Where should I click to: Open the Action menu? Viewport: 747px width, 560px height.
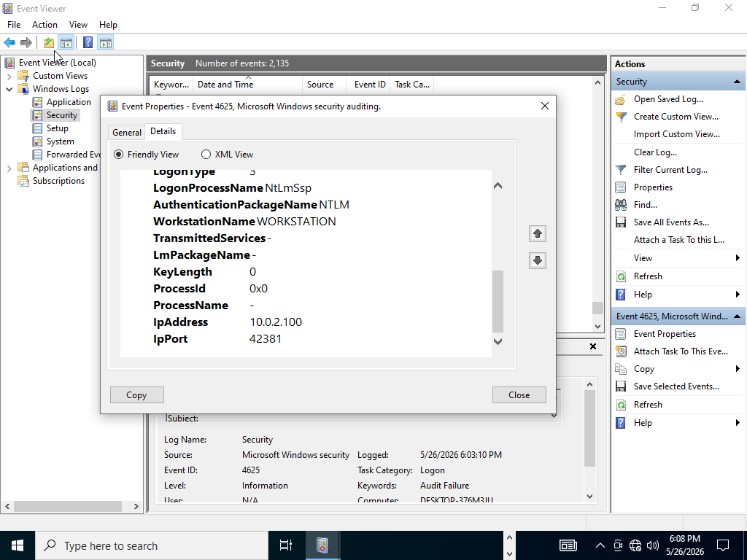pyautogui.click(x=44, y=25)
